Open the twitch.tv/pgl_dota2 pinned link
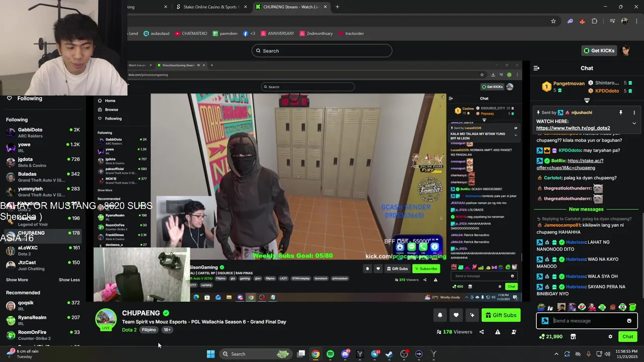644x362 pixels. [573, 128]
